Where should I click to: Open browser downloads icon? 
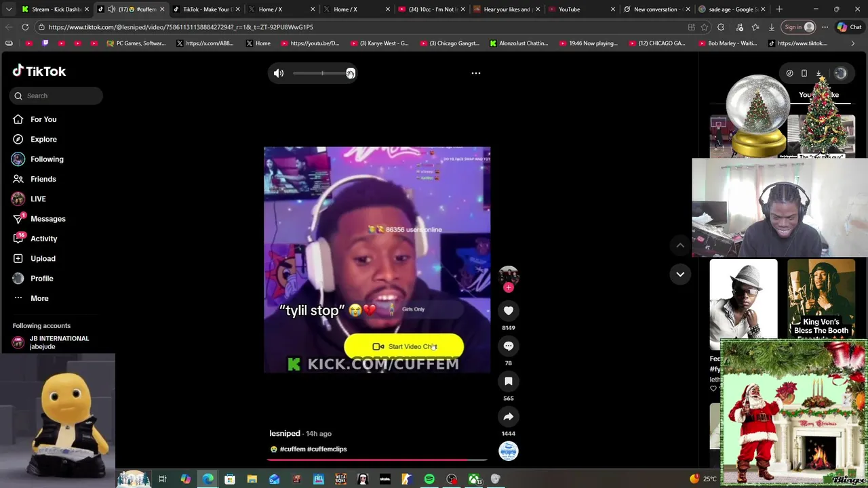(771, 27)
